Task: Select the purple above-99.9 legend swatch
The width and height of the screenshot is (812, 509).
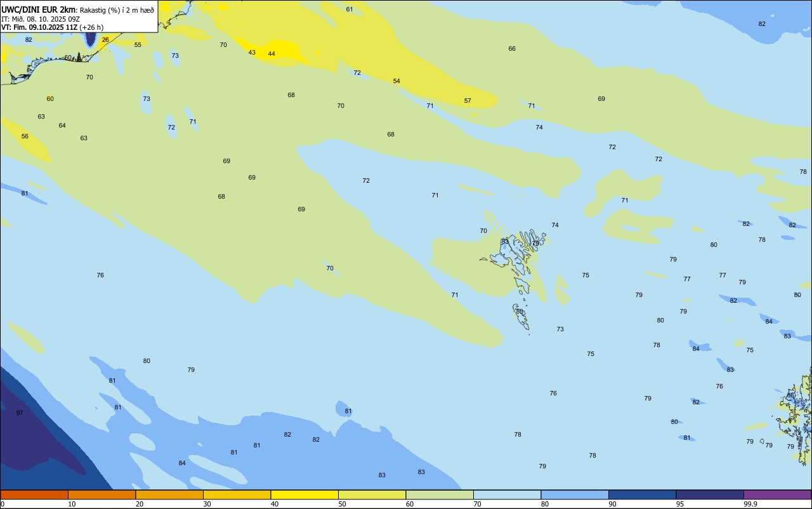Action: [777, 494]
